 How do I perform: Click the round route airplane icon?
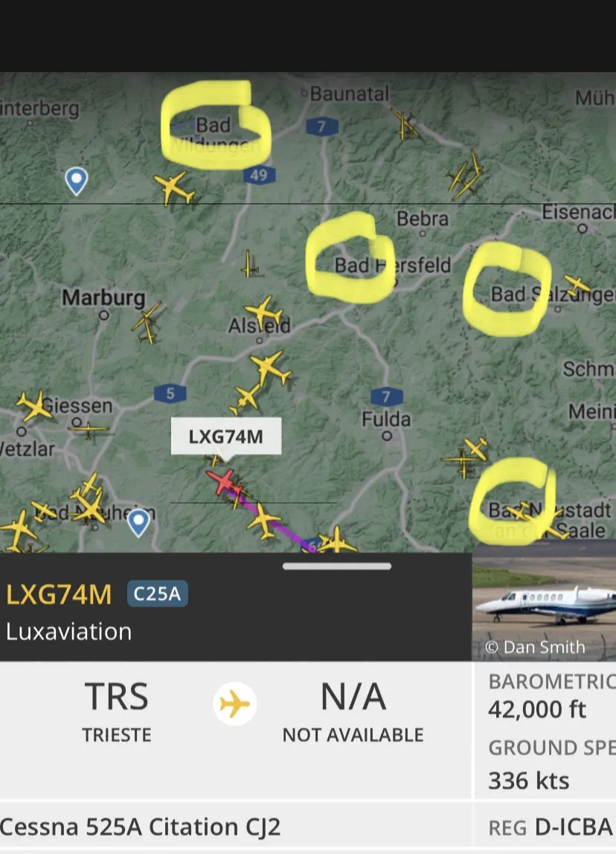click(x=235, y=704)
